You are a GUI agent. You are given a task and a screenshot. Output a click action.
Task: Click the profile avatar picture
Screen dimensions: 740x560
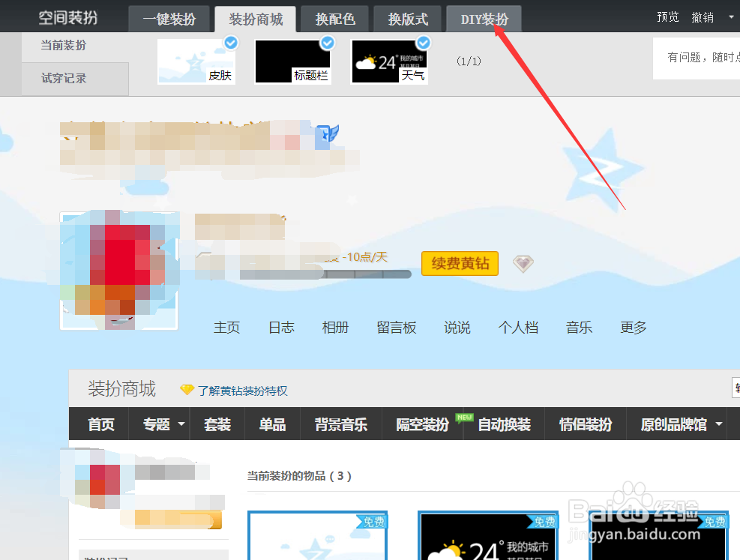coord(119,271)
